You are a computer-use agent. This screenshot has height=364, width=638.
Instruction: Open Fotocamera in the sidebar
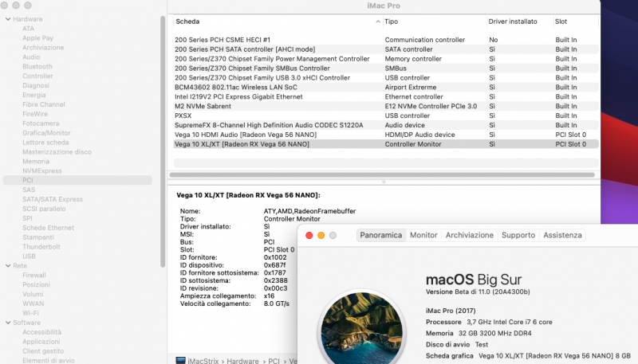click(x=41, y=123)
